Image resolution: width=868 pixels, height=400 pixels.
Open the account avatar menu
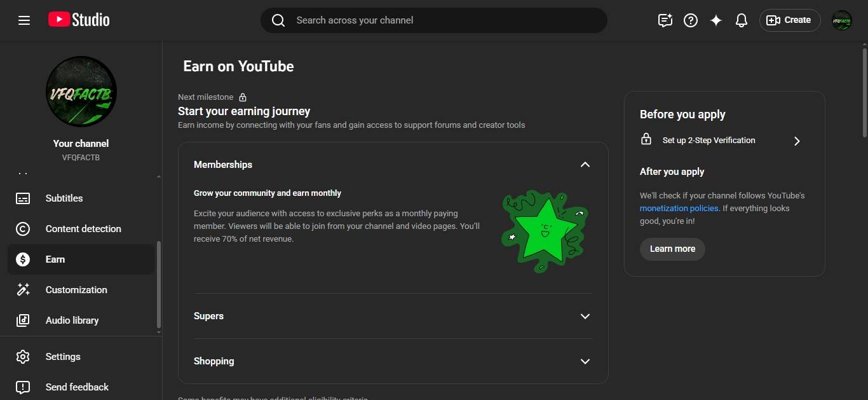click(x=841, y=20)
